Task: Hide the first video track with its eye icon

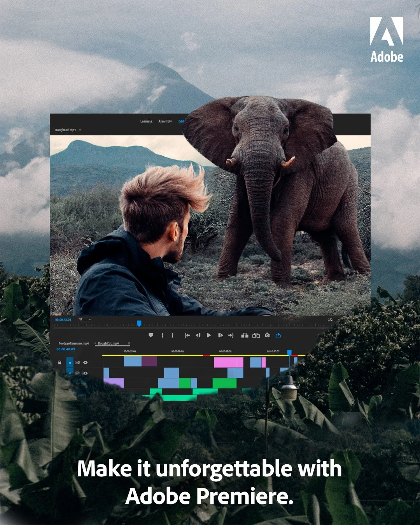Action: coord(85,362)
